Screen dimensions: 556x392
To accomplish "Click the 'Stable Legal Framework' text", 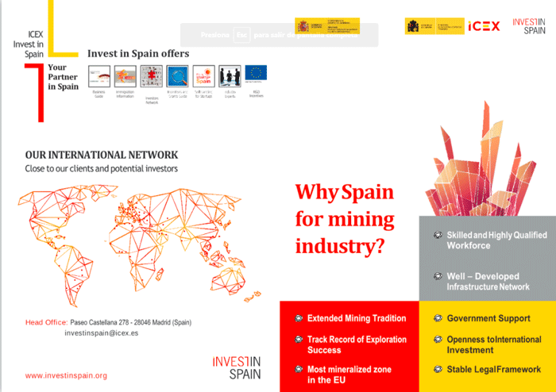I will coord(494,369).
